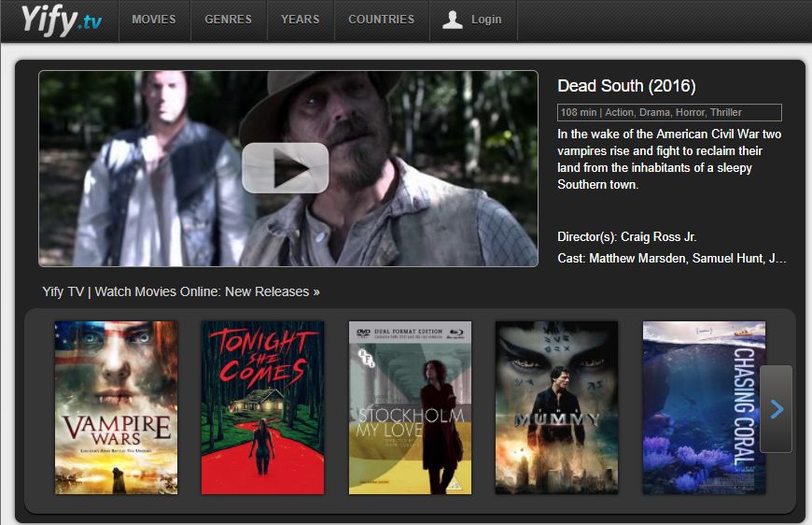This screenshot has height=525, width=812.
Task: Expand the COUNTRIES menu
Action: point(382,20)
